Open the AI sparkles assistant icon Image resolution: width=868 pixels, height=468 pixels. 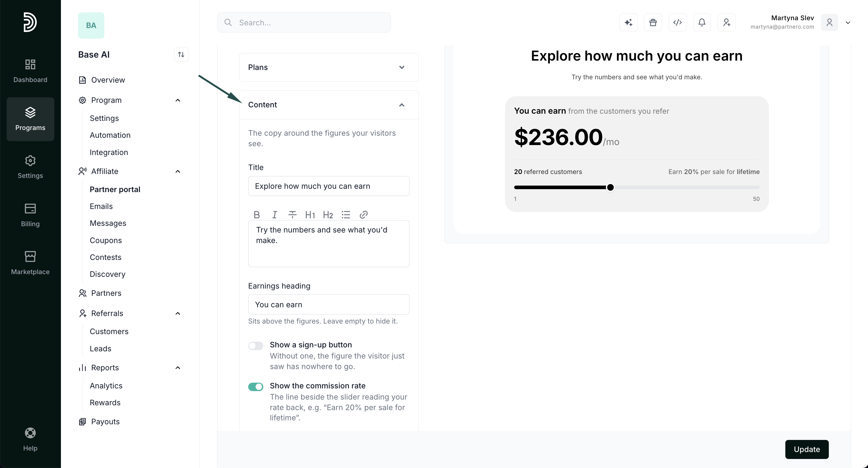coord(628,23)
